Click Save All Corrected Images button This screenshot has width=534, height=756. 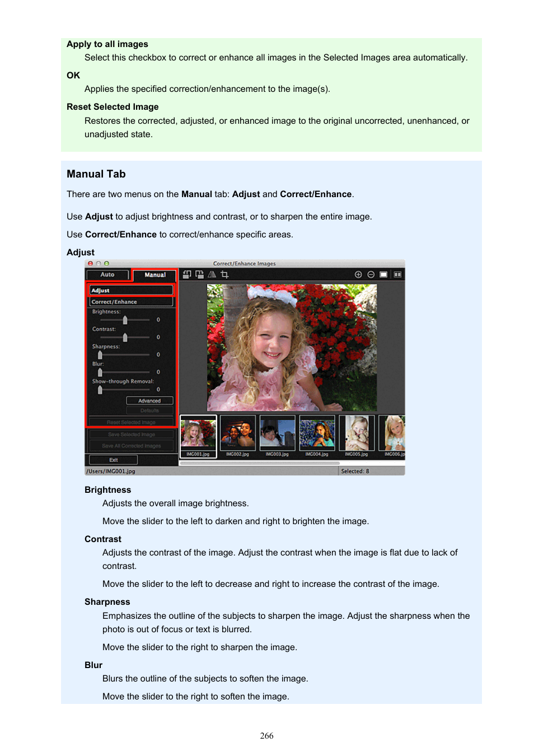coord(132,446)
